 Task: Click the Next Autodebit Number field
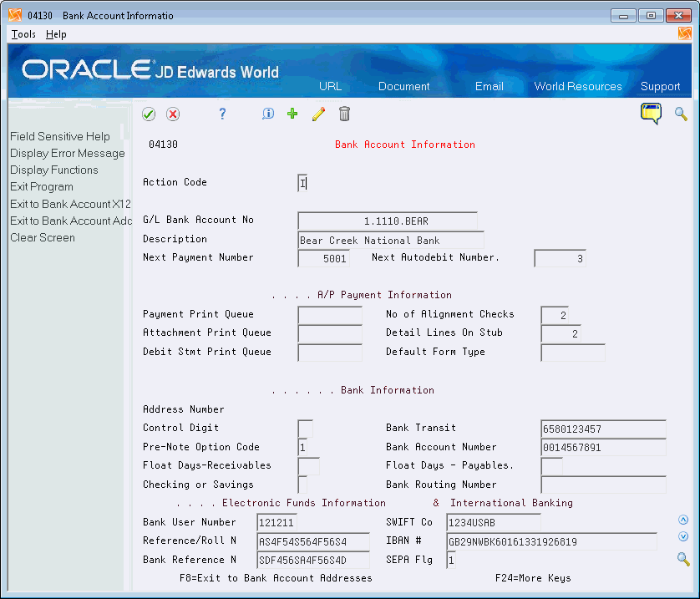pyautogui.click(x=560, y=258)
